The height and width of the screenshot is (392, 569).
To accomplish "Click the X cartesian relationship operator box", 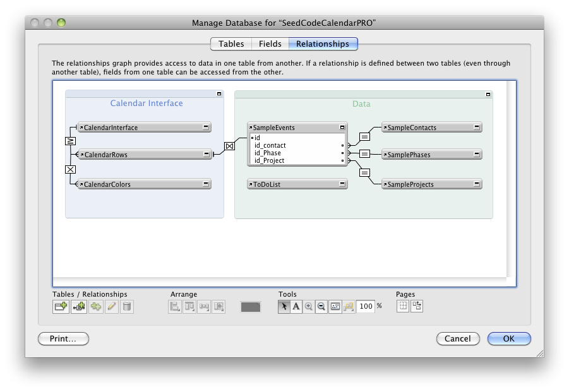I will (x=70, y=169).
